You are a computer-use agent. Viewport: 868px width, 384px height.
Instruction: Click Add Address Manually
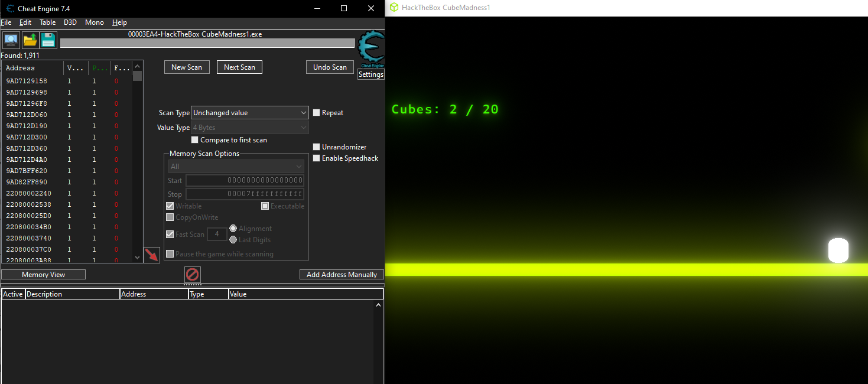click(x=342, y=275)
